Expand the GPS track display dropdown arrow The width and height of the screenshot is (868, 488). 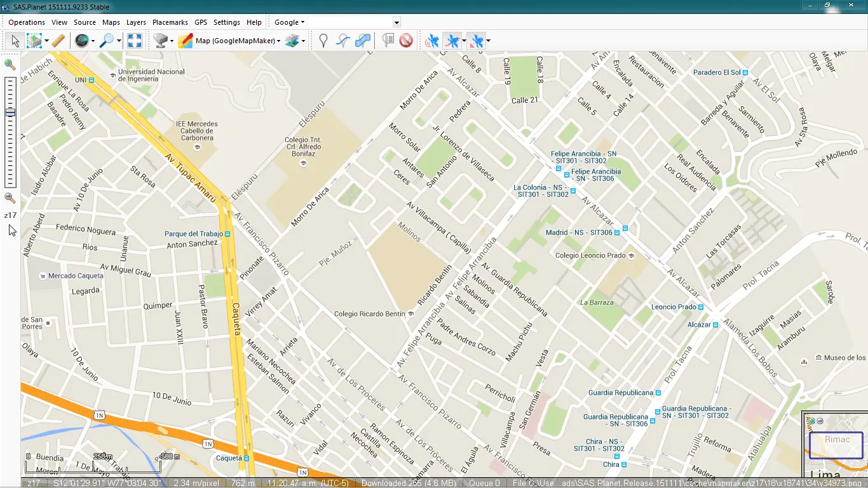(x=464, y=41)
